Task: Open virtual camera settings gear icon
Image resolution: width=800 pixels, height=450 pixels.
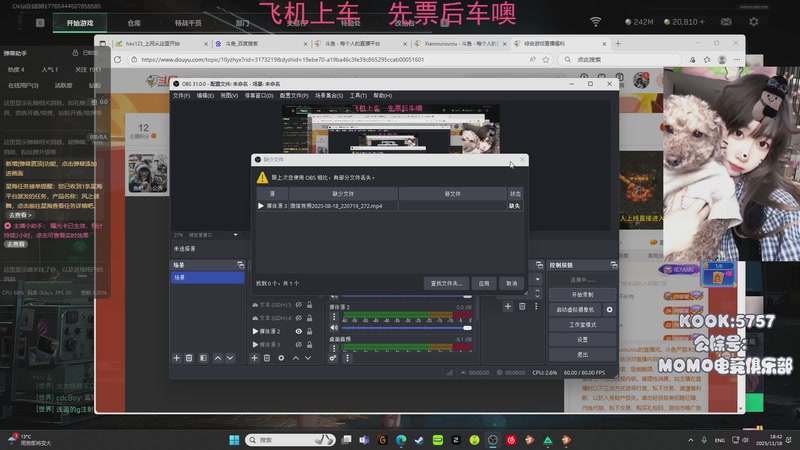Action: point(609,310)
